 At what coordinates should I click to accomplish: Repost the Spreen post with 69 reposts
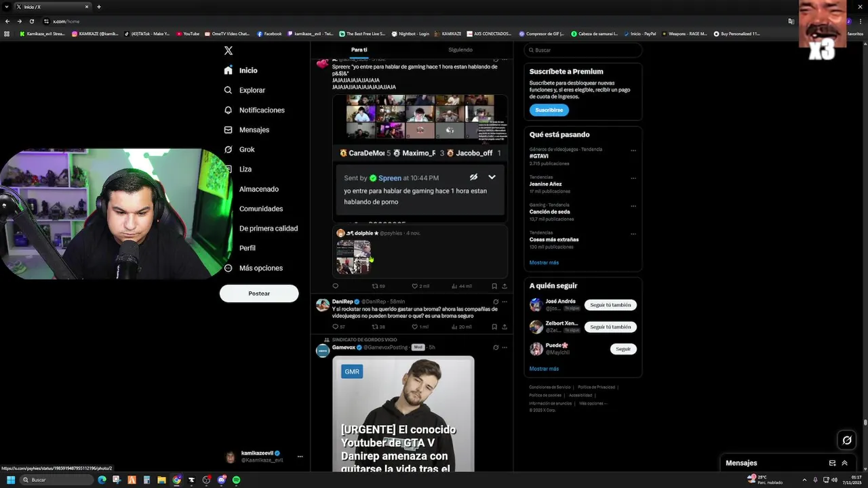point(378,286)
